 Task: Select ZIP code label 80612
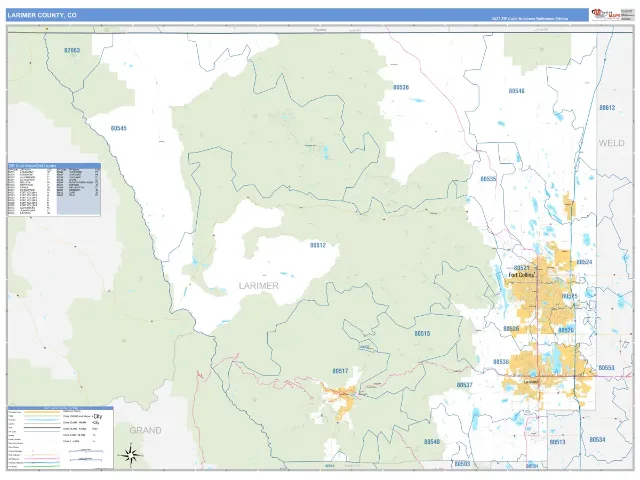[x=607, y=108]
